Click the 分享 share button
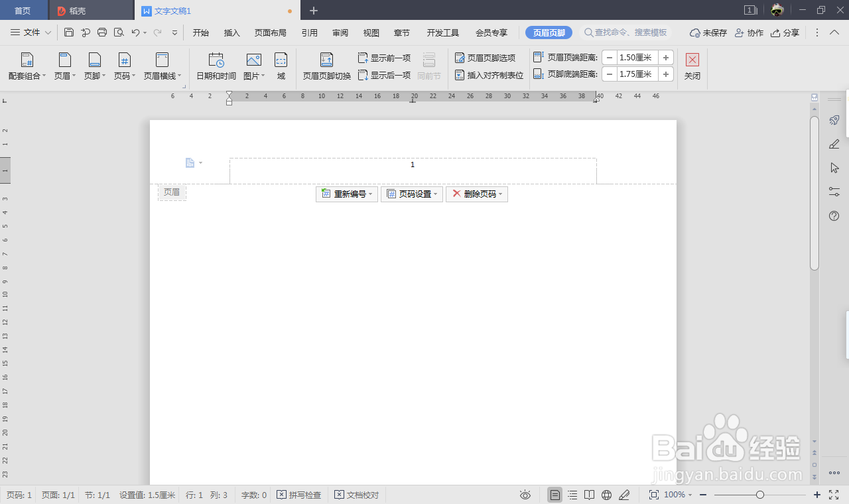The width and height of the screenshot is (849, 504). coord(785,32)
